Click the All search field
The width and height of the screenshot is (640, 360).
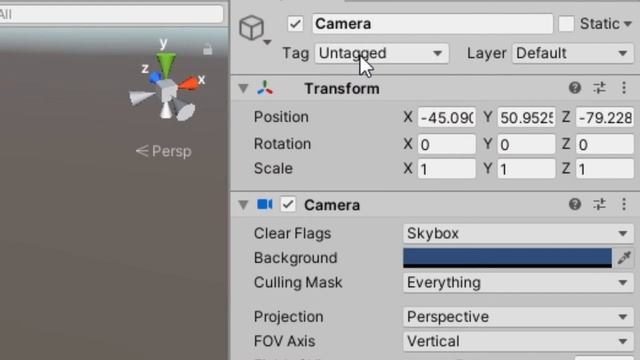point(111,15)
